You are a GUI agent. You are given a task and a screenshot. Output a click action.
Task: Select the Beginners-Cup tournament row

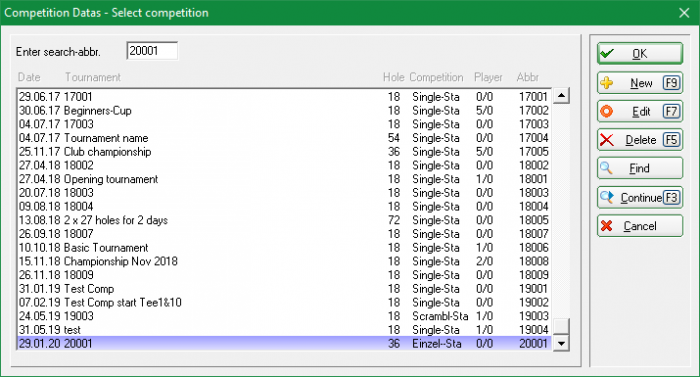tap(284, 110)
